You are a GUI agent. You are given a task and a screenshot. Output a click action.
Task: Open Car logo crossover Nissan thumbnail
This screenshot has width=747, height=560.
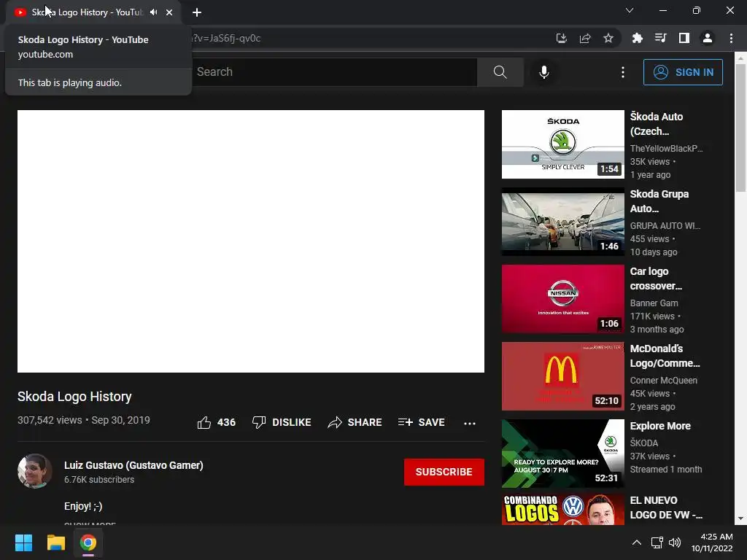pyautogui.click(x=562, y=298)
